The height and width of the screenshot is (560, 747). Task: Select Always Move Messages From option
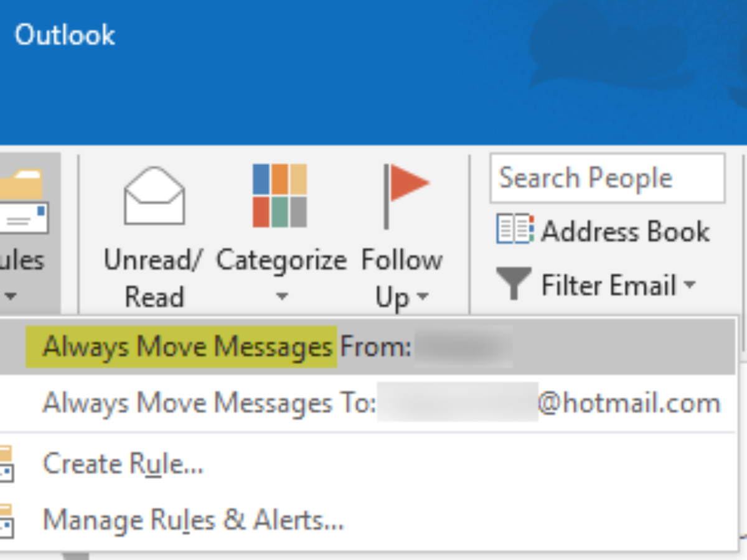(227, 347)
